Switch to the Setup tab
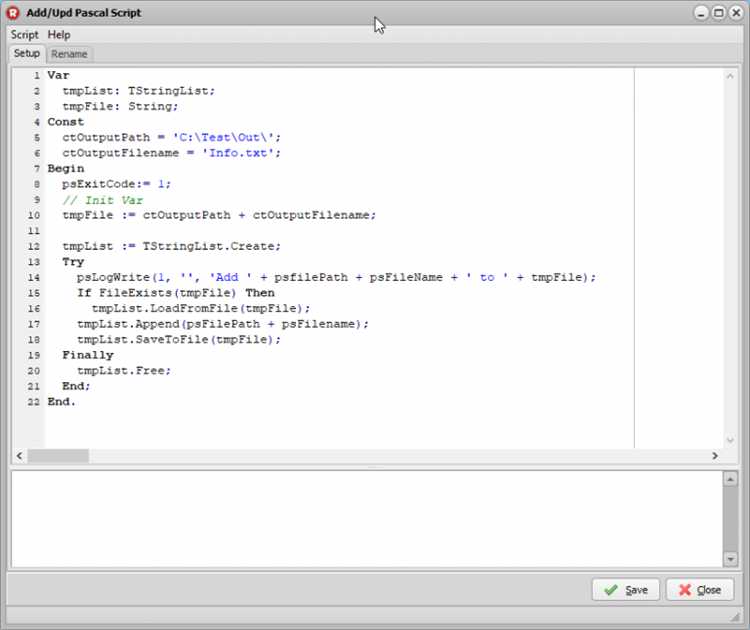750x630 pixels. click(x=27, y=53)
